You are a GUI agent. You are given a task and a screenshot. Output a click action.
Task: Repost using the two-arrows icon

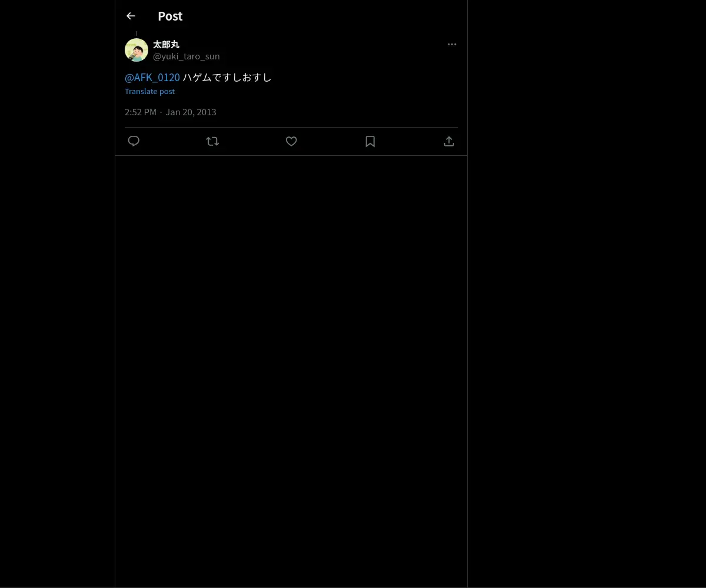click(x=212, y=141)
